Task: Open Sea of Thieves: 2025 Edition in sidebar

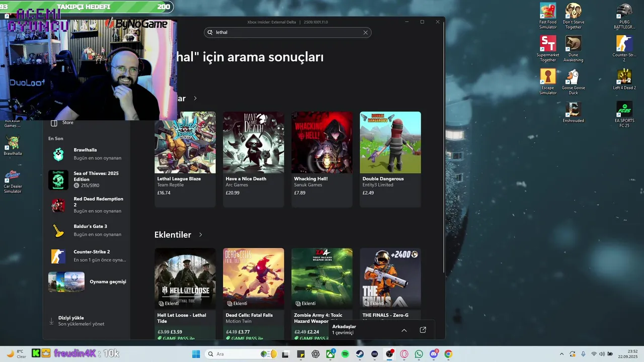Action: pos(87,179)
